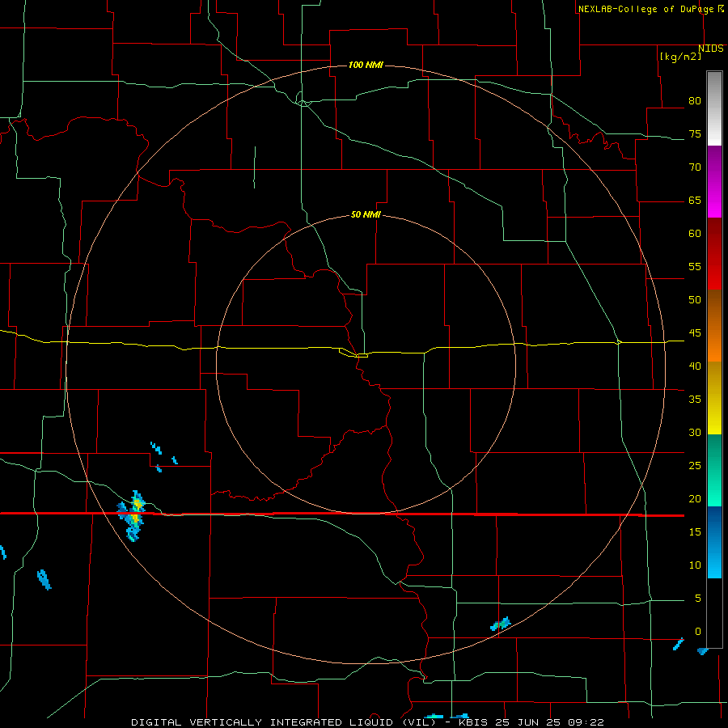Image resolution: width=728 pixels, height=728 pixels.
Task: Click the 100 NMI range ring label
Action: 366,65
